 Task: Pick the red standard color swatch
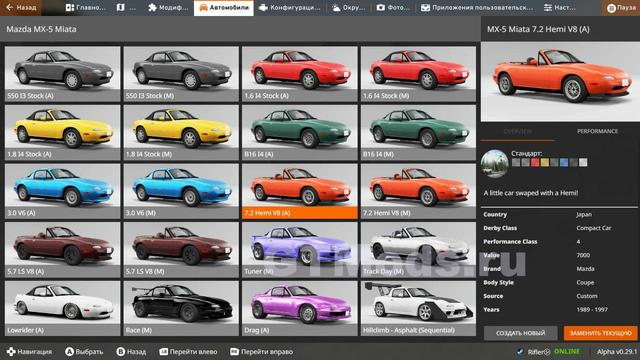pyautogui.click(x=535, y=162)
